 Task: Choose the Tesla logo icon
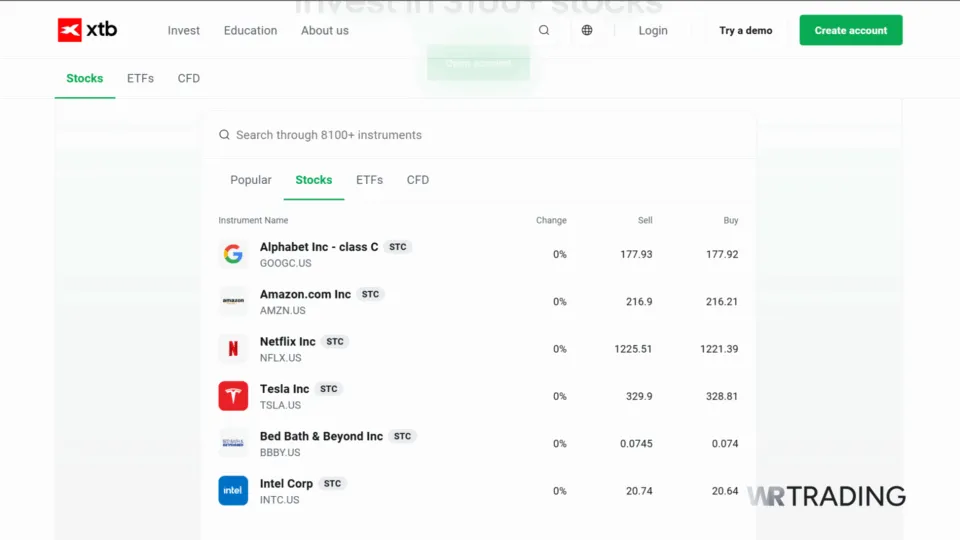(x=233, y=396)
